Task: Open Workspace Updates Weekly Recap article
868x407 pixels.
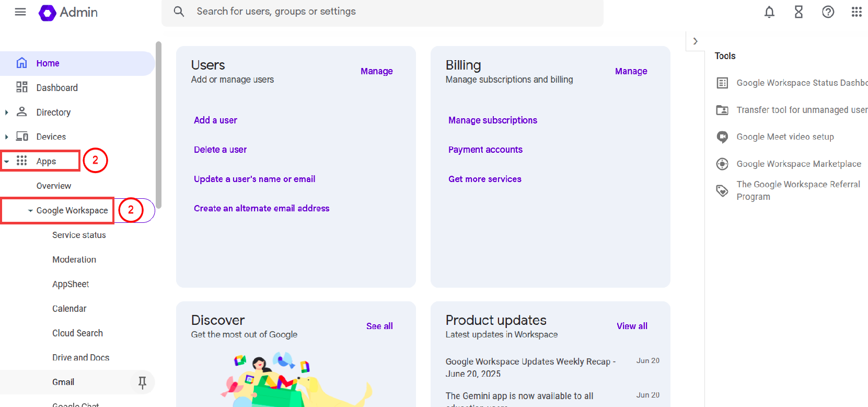Action: click(x=530, y=368)
